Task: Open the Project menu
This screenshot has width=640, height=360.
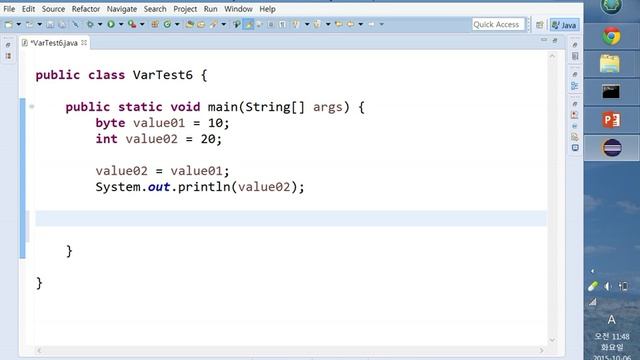Action: (x=185, y=9)
